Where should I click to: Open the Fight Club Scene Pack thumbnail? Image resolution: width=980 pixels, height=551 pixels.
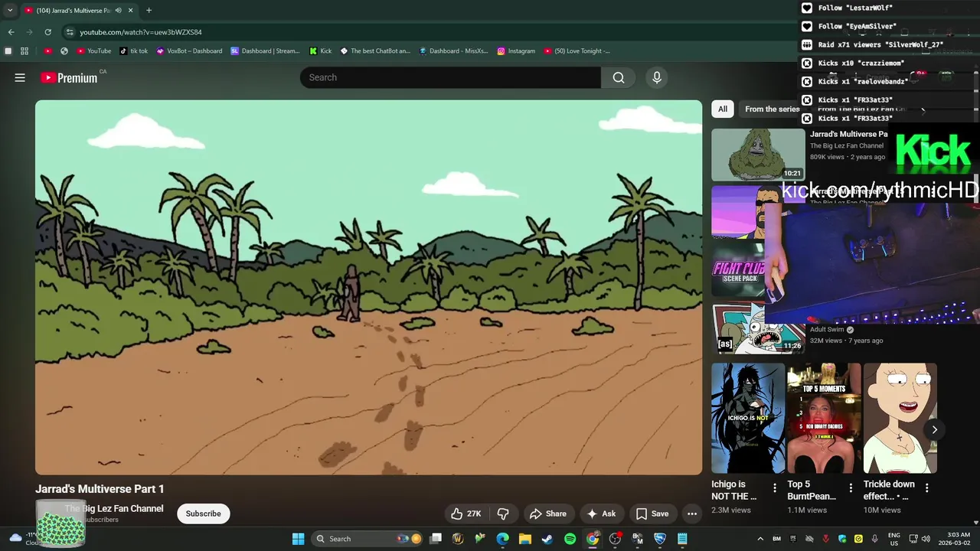tap(739, 269)
